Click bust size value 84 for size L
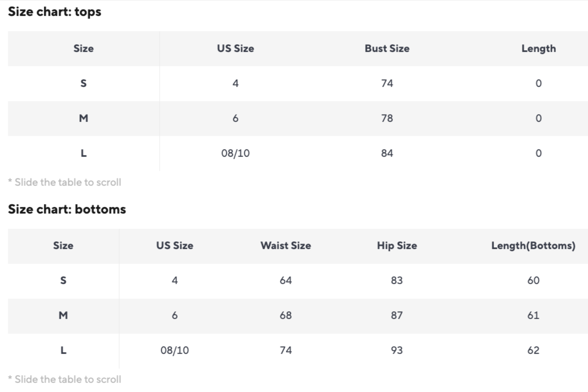Screen dimensions: 588x392 point(387,153)
